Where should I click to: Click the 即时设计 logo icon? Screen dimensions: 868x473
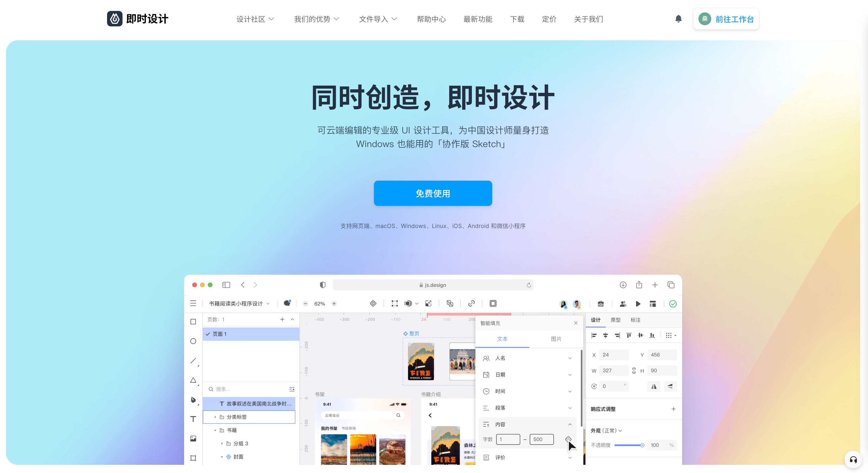pyautogui.click(x=115, y=19)
